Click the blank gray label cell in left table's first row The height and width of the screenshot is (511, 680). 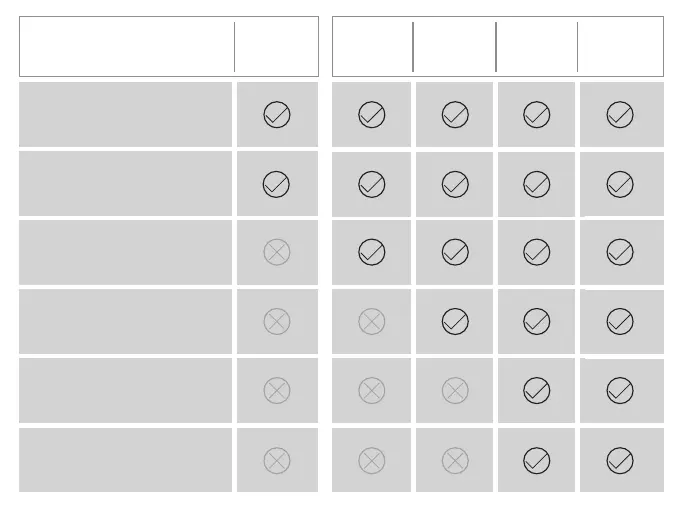[126, 115]
